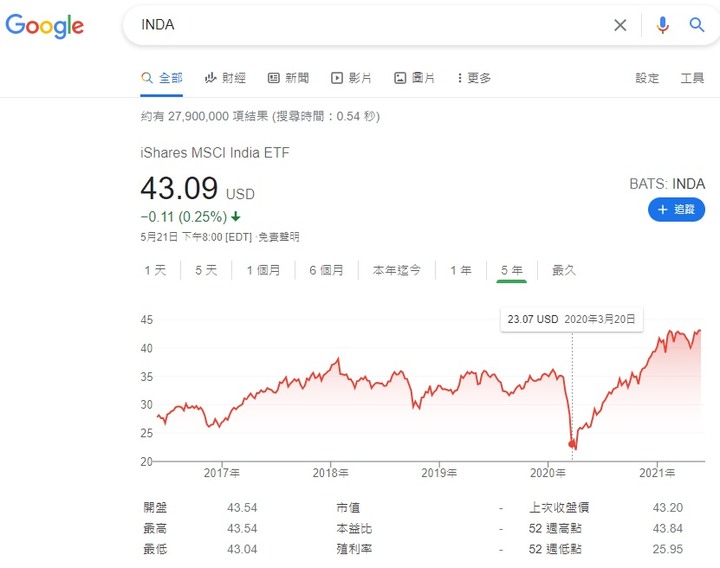Start voice search with microphone icon

pos(662,25)
